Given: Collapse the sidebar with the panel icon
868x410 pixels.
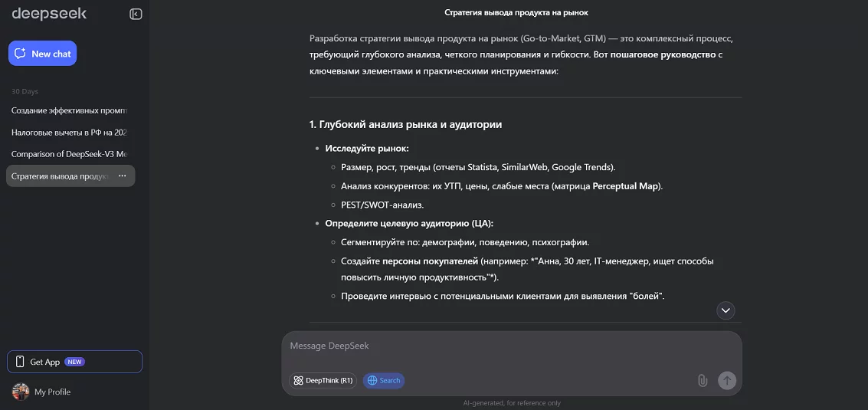Looking at the screenshot, I should click(x=136, y=14).
